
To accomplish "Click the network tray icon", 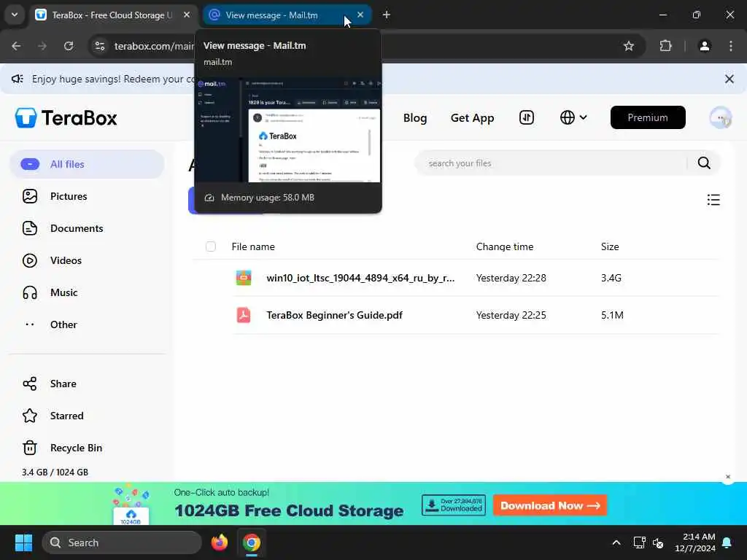I will click(x=639, y=542).
